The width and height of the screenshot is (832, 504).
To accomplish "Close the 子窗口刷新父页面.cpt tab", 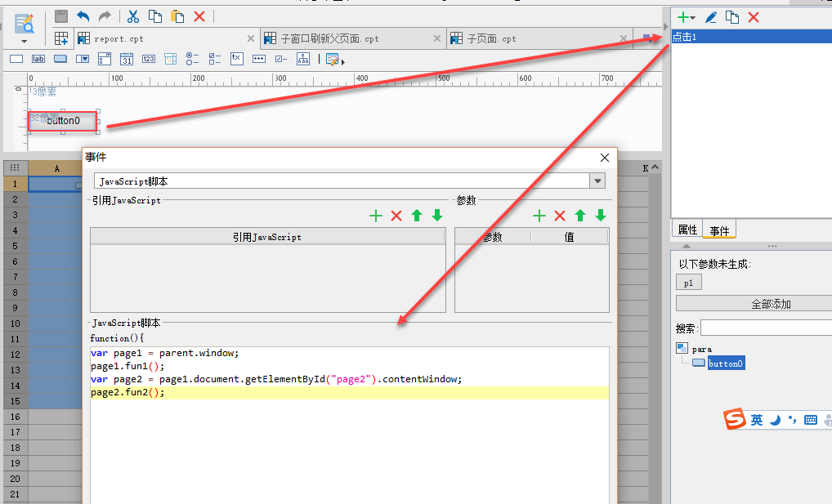I will click(437, 38).
